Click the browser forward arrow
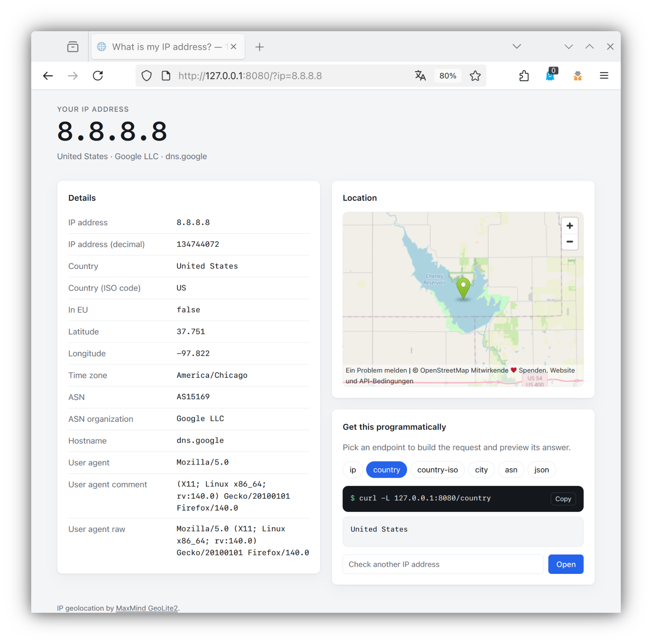 [x=73, y=76]
